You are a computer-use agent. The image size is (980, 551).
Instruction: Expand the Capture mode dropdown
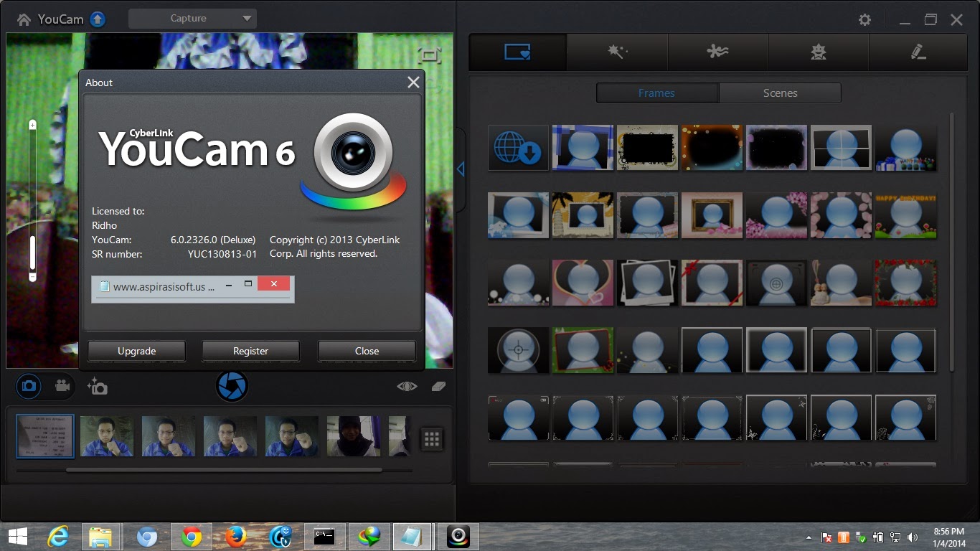[192, 19]
